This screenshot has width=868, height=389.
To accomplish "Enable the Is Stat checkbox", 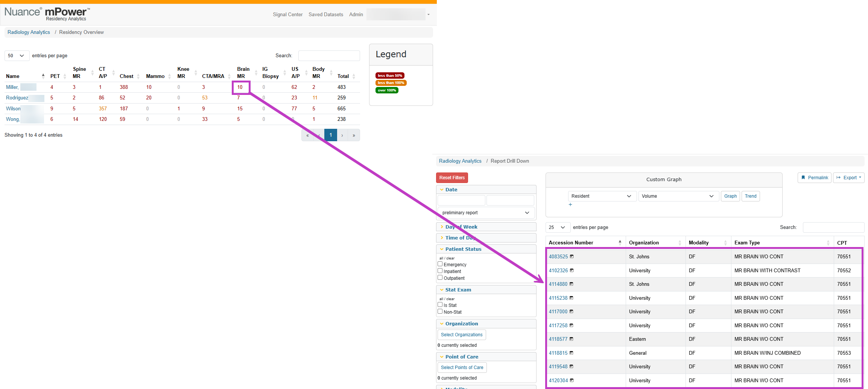I will [x=440, y=305].
